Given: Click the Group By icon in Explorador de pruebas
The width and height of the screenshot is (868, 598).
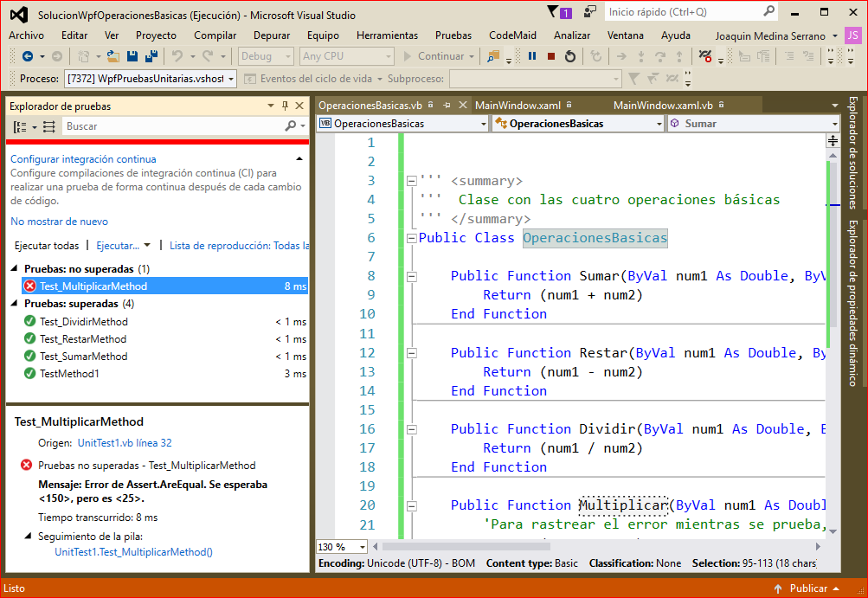Looking at the screenshot, I should pos(20,127).
